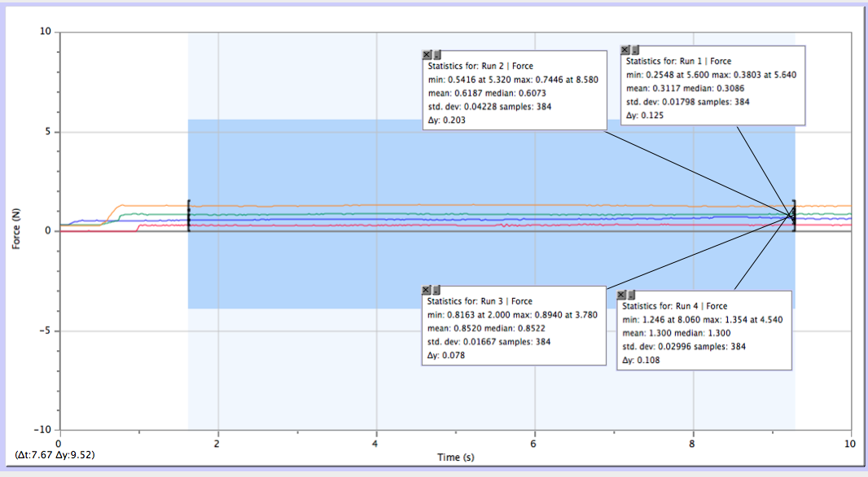Screen dimensions: 868x477
Task: Click 'std. dev: 0.04228 samples: 384' line
Action: [x=489, y=107]
